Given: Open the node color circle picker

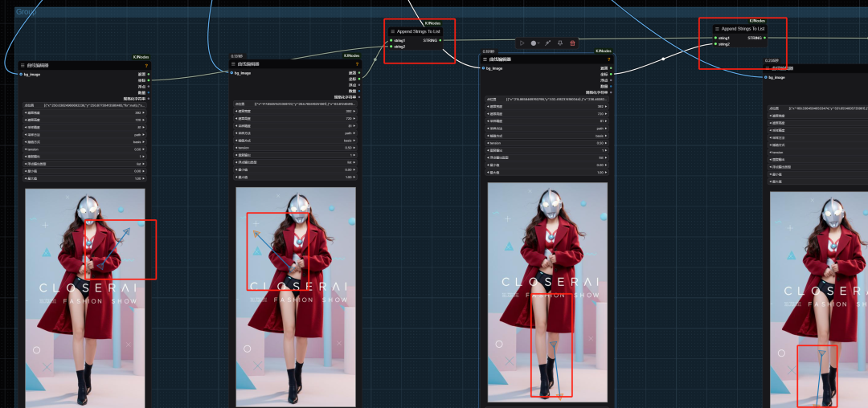Looking at the screenshot, I should tap(534, 43).
